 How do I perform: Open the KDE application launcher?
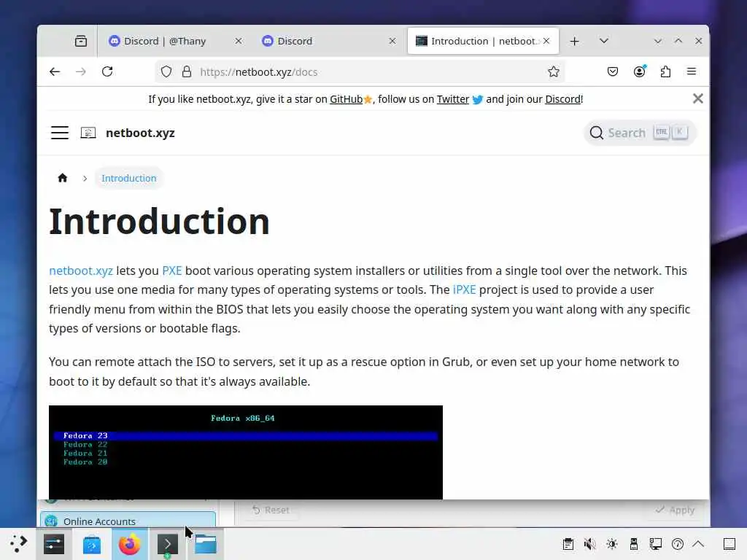point(18,544)
